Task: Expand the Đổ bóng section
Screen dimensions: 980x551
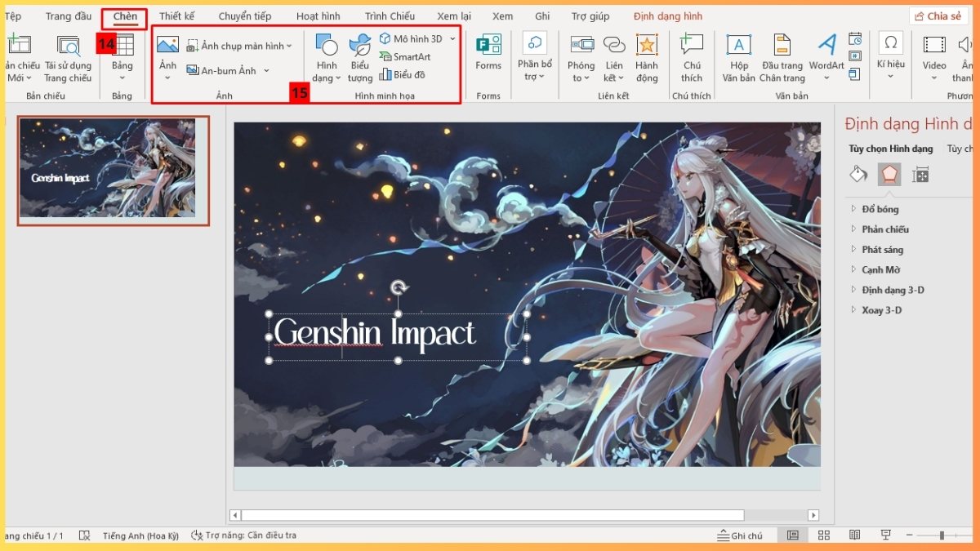Action: 882,208
